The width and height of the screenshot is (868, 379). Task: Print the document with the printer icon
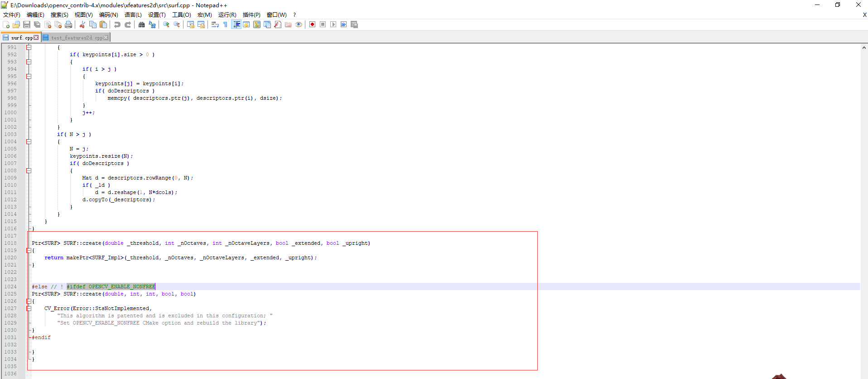coord(68,24)
